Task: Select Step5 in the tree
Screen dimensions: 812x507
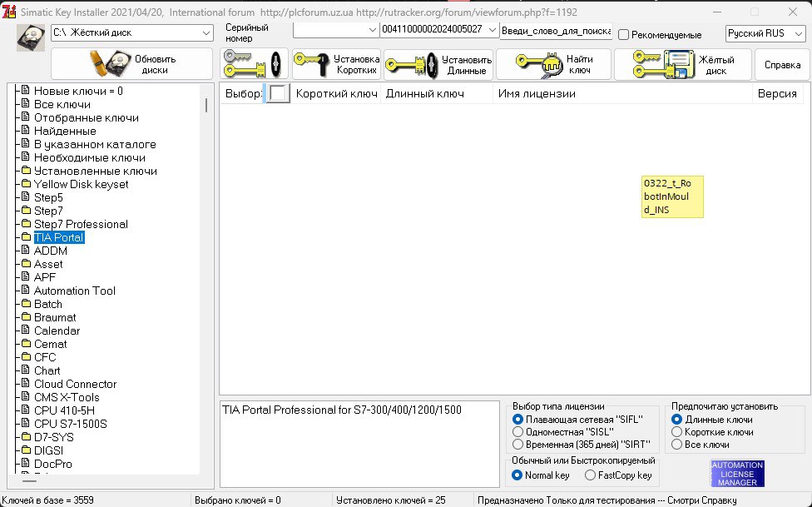Action: point(48,197)
